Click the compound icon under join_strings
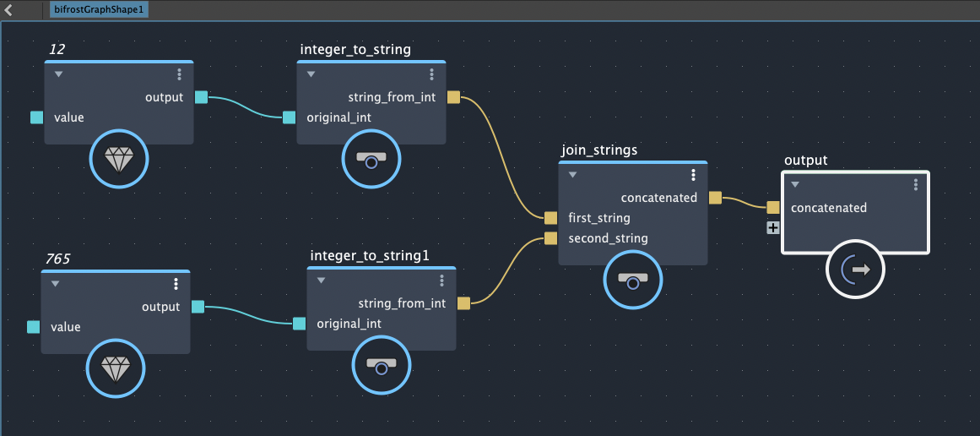This screenshot has width=980, height=436. click(x=633, y=281)
